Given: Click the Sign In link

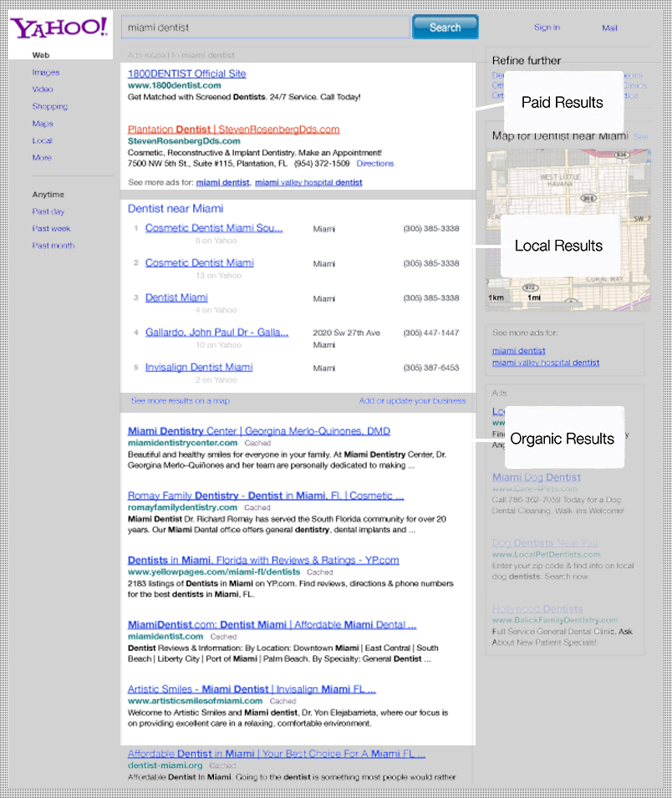Looking at the screenshot, I should pyautogui.click(x=547, y=28).
